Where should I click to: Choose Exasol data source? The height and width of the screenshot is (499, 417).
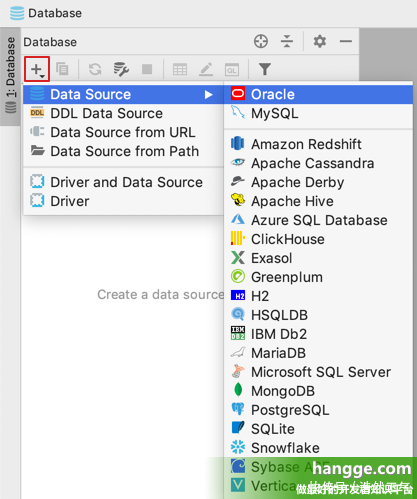click(318, 258)
